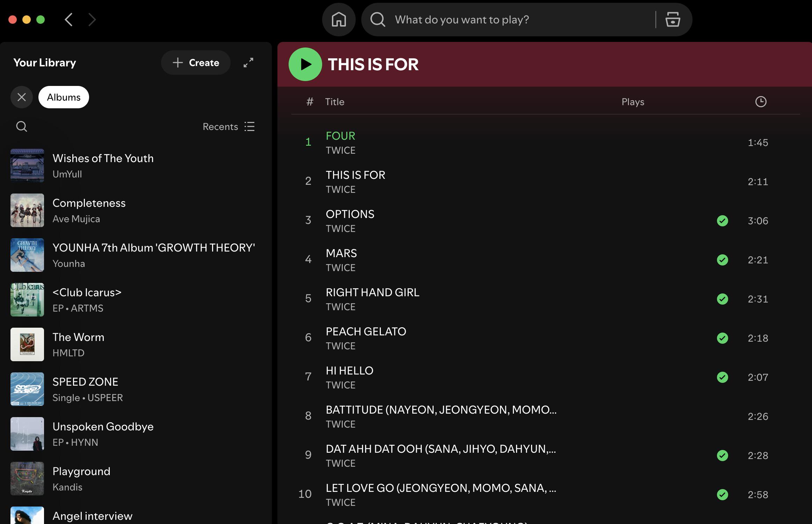This screenshot has height=524, width=812.
Task: Click the # column header
Action: (310, 102)
